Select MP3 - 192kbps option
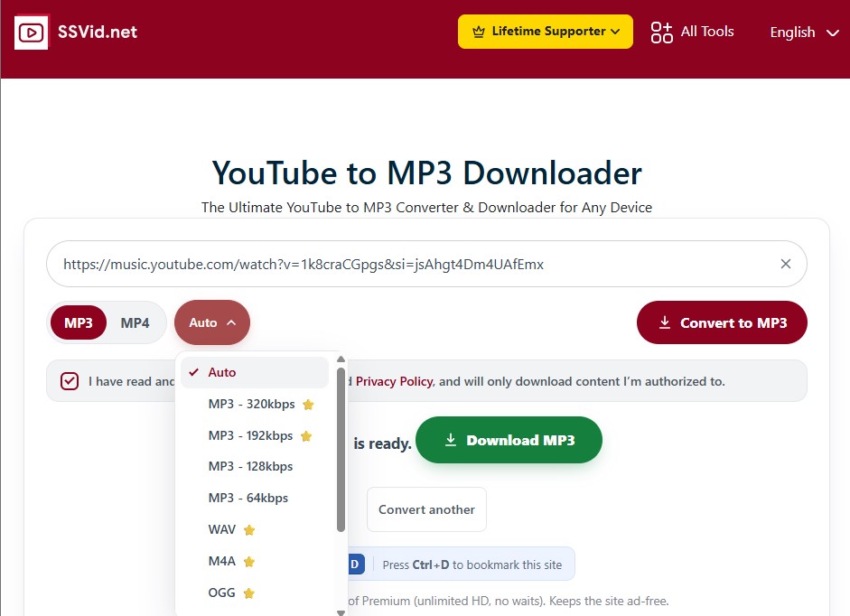The width and height of the screenshot is (850, 616). pos(255,435)
